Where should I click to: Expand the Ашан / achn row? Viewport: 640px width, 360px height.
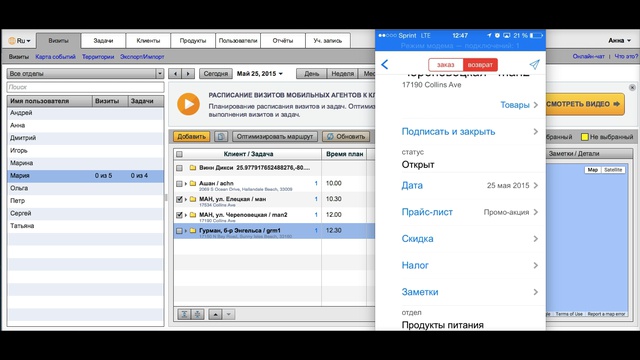tap(186, 184)
